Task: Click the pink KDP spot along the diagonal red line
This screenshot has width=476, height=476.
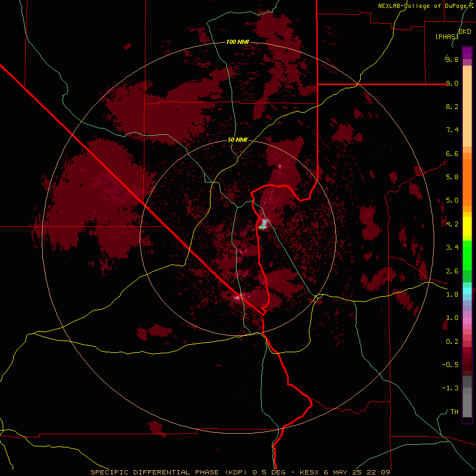Action: pyautogui.click(x=237, y=297)
